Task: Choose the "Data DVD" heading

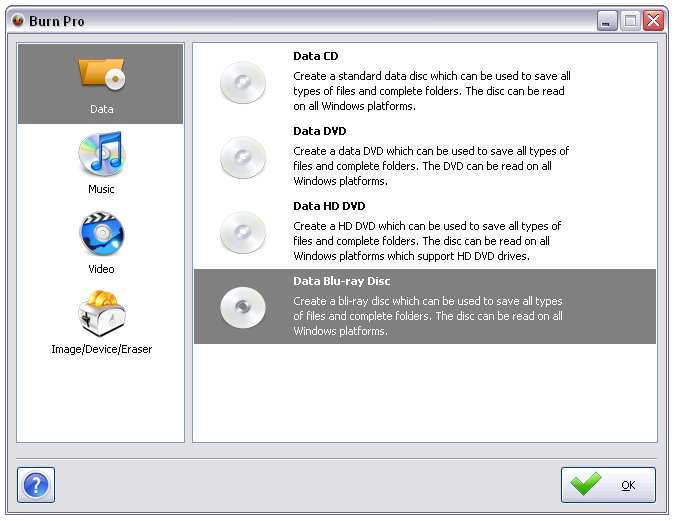Action: click(319, 131)
